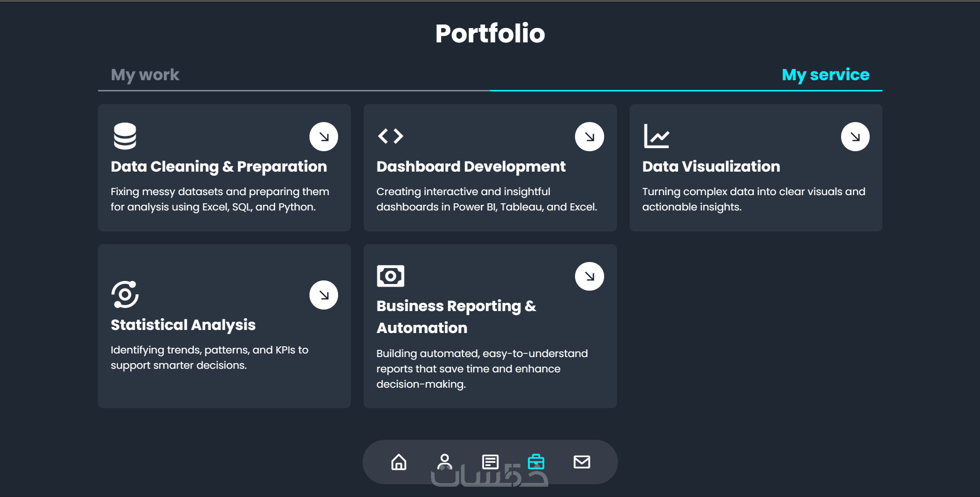This screenshot has height=497, width=980.
Task: Select the briefcase portfolio icon
Action: pyautogui.click(x=536, y=462)
